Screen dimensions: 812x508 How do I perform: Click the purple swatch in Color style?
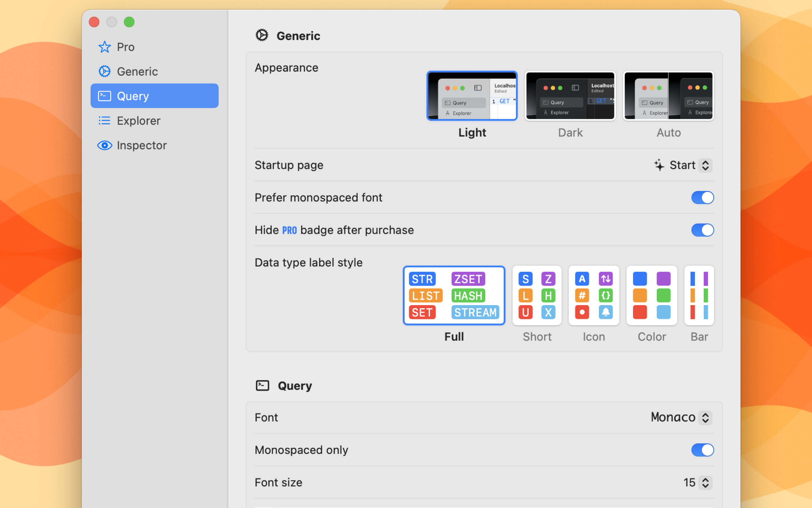click(663, 279)
